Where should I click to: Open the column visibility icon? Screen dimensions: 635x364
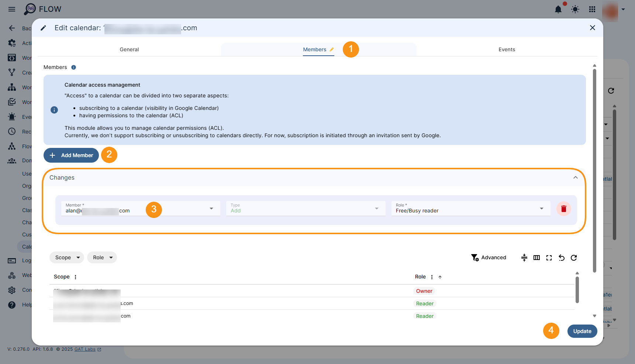pyautogui.click(x=536, y=257)
